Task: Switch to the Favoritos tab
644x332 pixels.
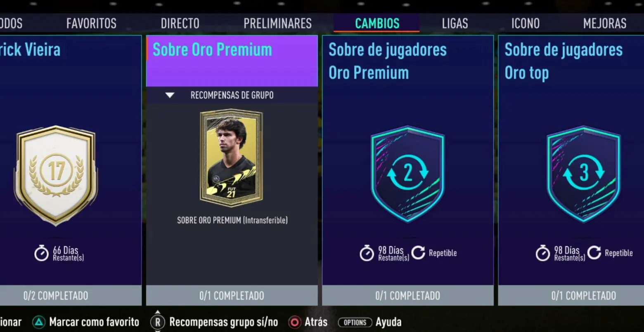Action: (x=91, y=24)
